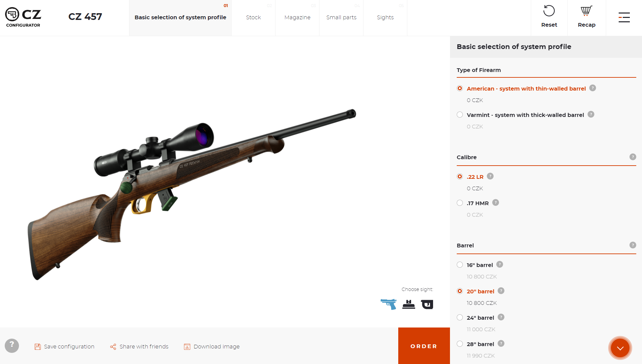
Task: Choose the iron sight mount icon
Action: pyautogui.click(x=409, y=305)
